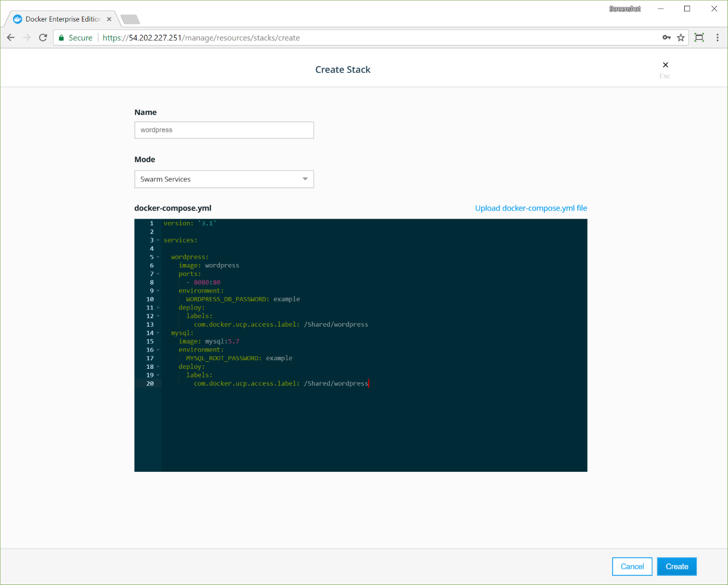
Task: Close the Create Stack dialog with X
Action: [x=665, y=65]
